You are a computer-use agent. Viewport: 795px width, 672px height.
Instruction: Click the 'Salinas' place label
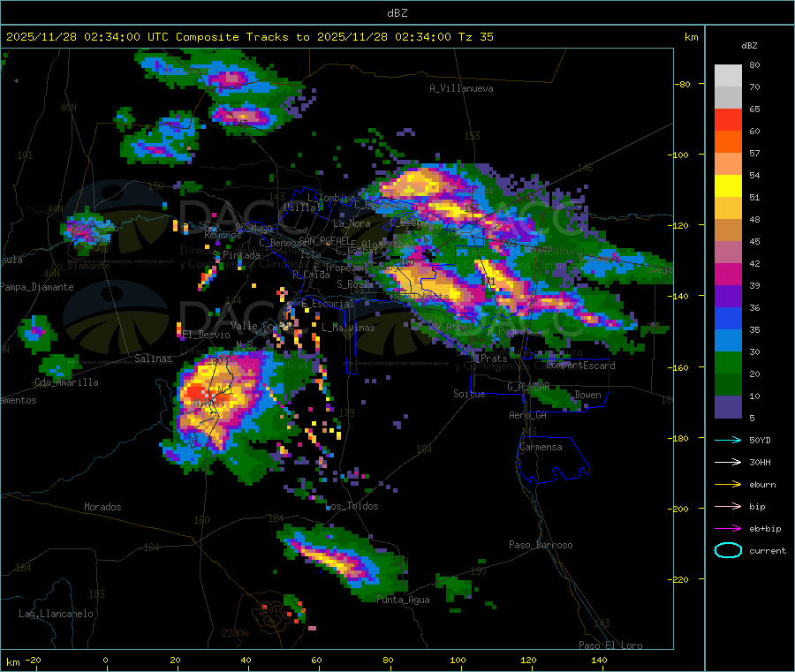[x=153, y=359]
